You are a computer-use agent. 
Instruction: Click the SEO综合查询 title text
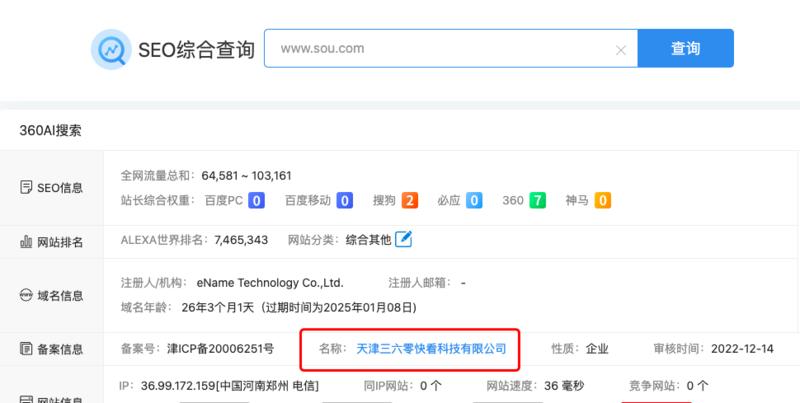pyautogui.click(x=195, y=48)
